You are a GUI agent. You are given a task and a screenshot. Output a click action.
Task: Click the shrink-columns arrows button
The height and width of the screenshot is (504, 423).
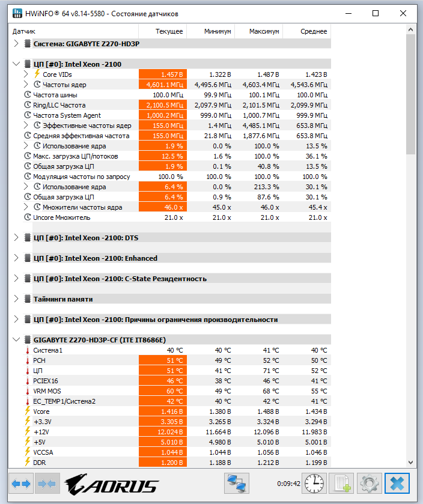tap(47, 483)
